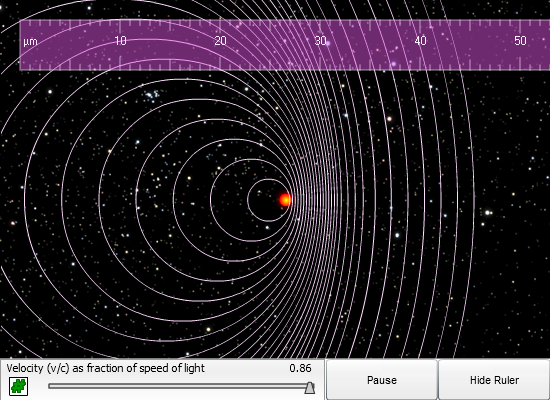Hide the purple ruler
This screenshot has width=550, height=400.
(x=494, y=380)
